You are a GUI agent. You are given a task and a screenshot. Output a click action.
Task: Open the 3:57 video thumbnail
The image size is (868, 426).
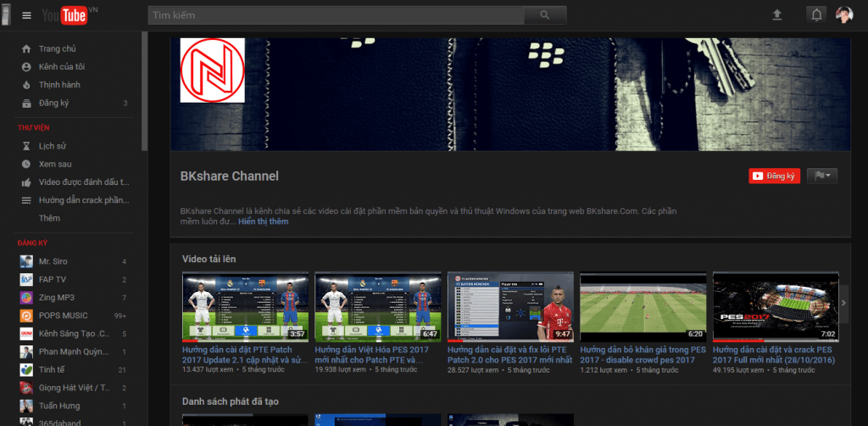point(245,307)
